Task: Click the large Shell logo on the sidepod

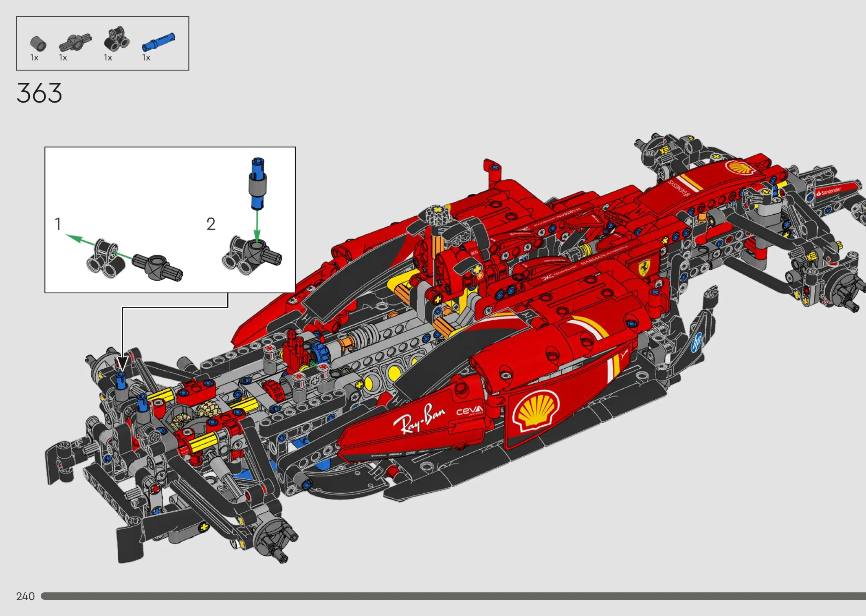Action: pos(536,411)
